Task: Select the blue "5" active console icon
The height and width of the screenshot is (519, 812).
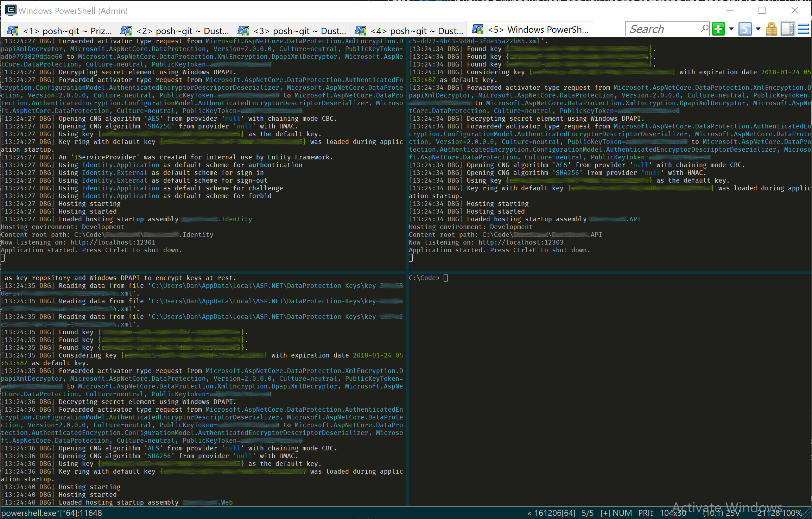Action: click(745, 29)
